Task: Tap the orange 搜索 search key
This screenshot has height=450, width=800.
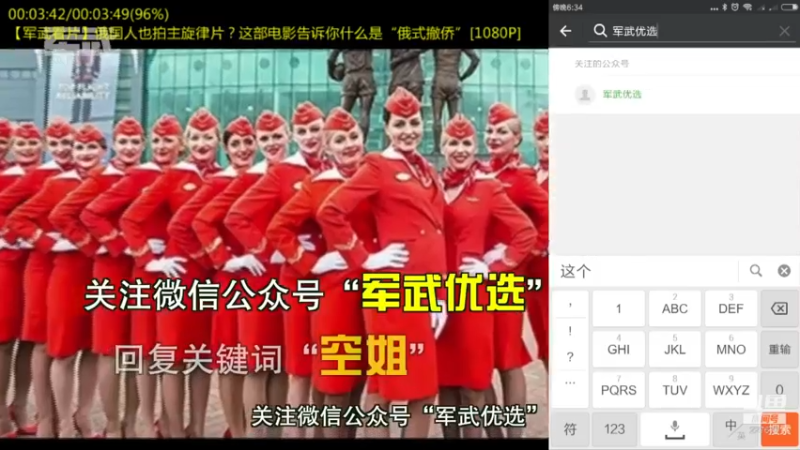Action: click(780, 429)
